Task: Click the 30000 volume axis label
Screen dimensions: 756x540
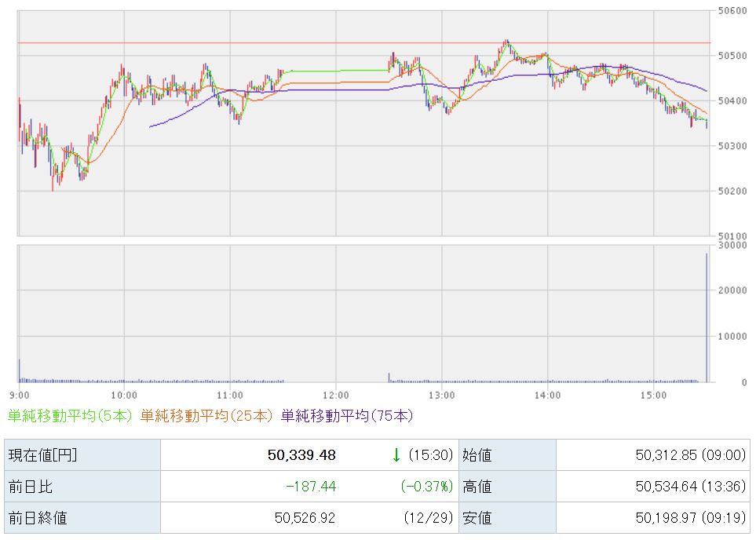Action: point(730,245)
